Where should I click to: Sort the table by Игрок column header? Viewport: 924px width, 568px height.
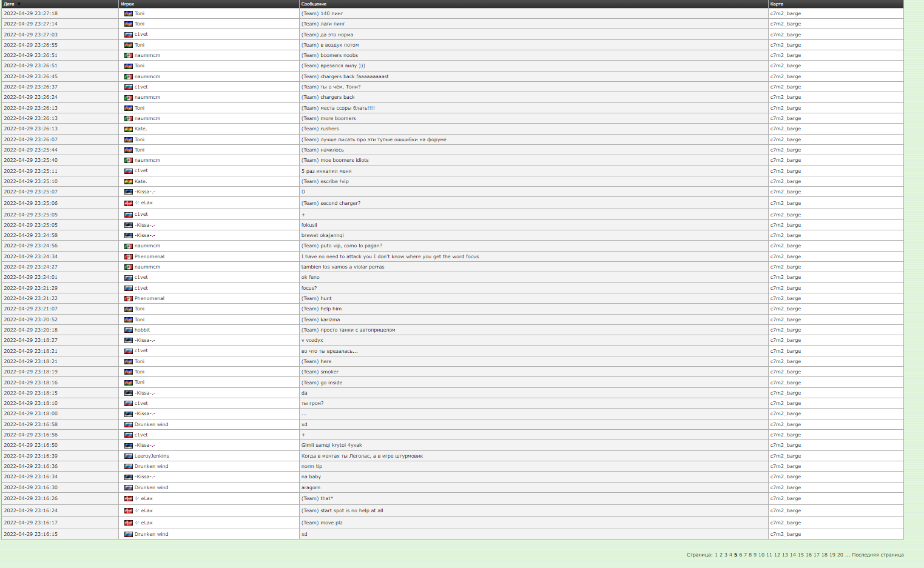127,4
